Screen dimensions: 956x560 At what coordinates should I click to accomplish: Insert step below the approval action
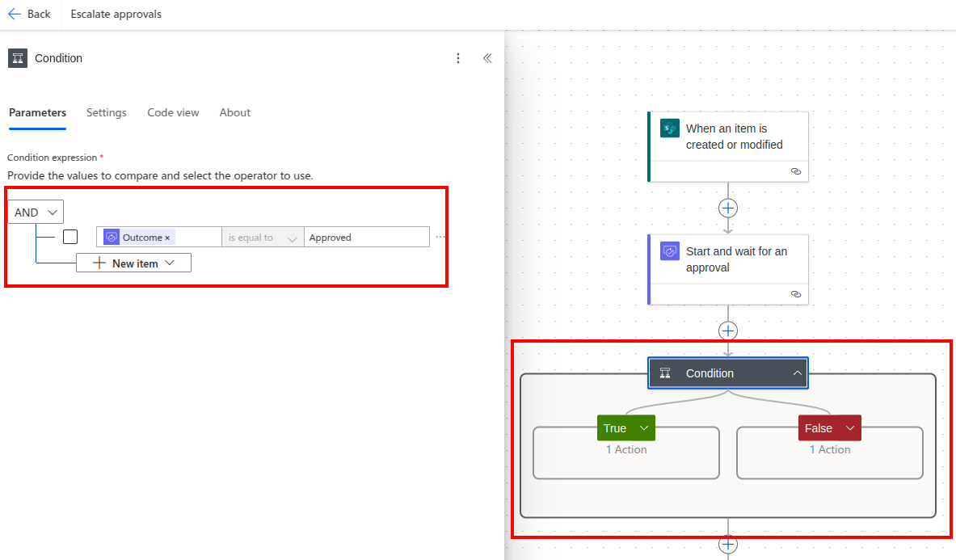728,331
